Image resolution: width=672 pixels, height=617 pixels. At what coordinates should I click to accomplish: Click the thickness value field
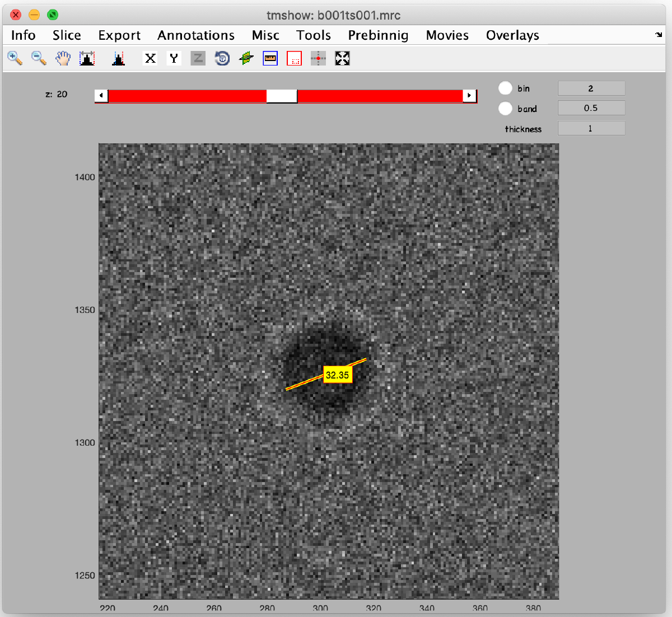tap(591, 129)
